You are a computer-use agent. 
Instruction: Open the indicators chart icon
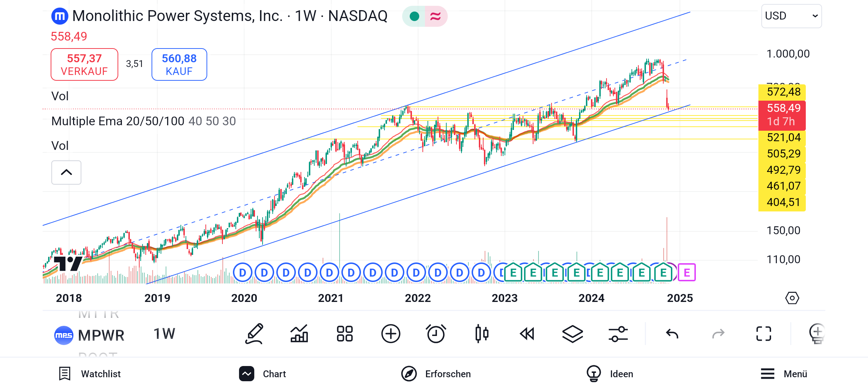[299, 333]
